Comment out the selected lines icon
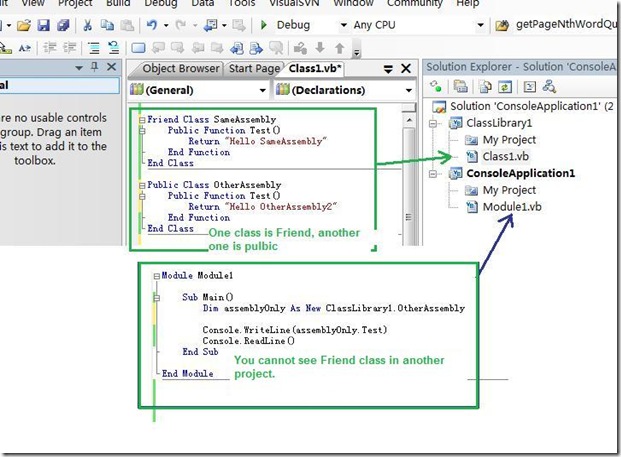The width and height of the screenshot is (621, 457). click(x=94, y=48)
